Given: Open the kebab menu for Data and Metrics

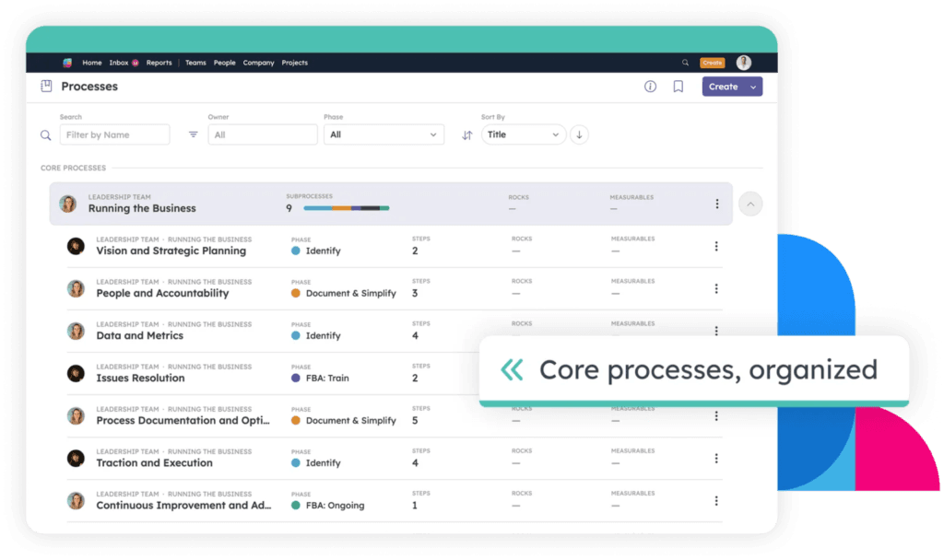Looking at the screenshot, I should (716, 331).
